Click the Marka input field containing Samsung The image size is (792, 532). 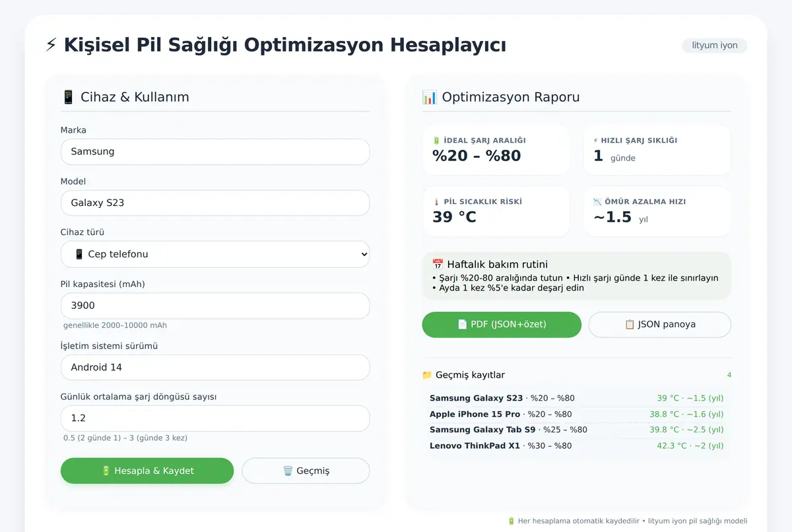(215, 152)
